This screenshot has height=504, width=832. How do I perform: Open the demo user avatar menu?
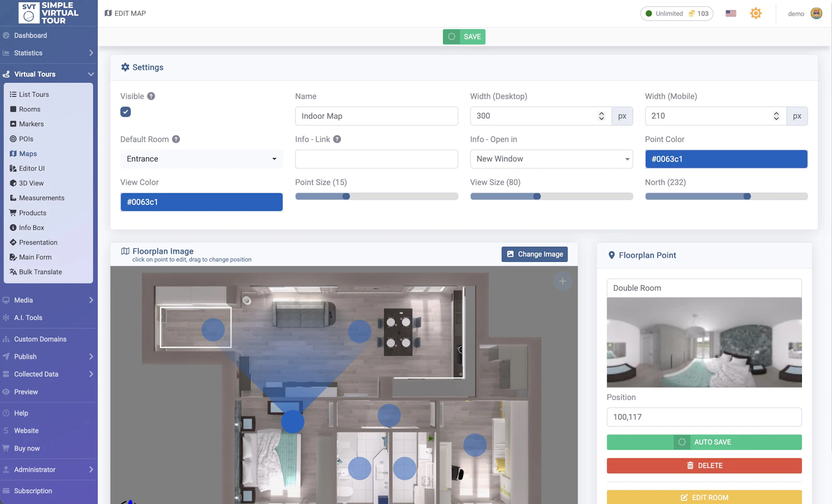(816, 14)
